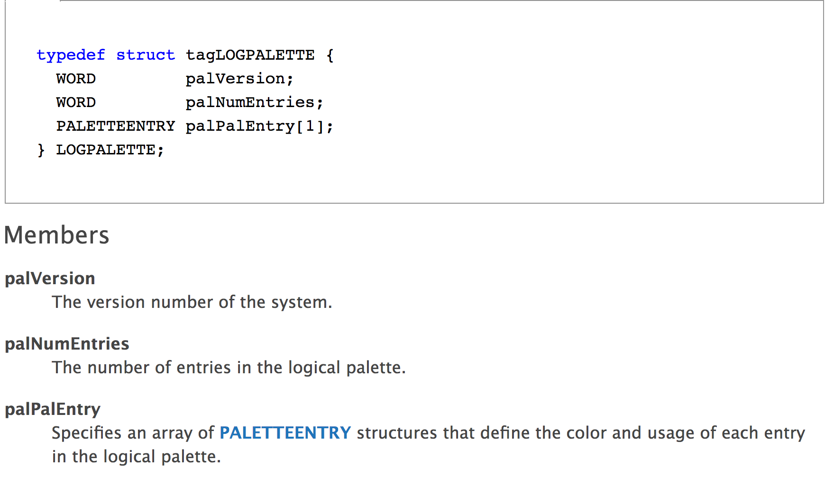This screenshot has width=825, height=504.
Task: Click WORD type before palNumEntries in code
Action: [x=76, y=102]
